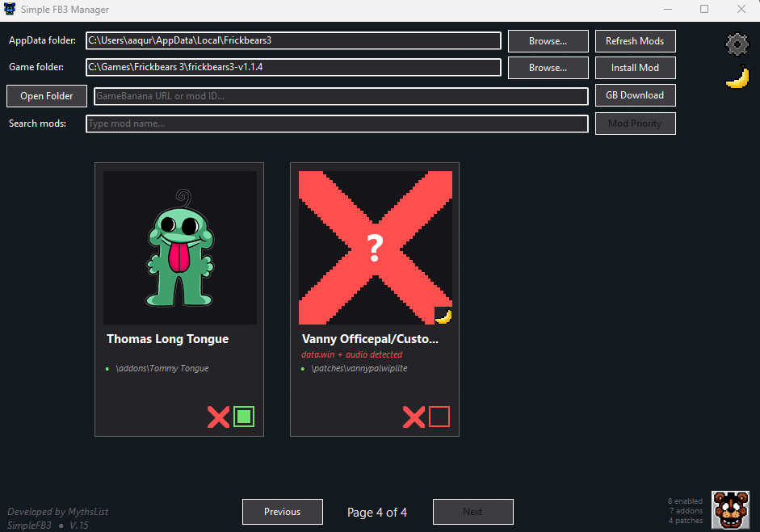Click the '8 enabled' status text
The image size is (760, 532).
coord(685,501)
